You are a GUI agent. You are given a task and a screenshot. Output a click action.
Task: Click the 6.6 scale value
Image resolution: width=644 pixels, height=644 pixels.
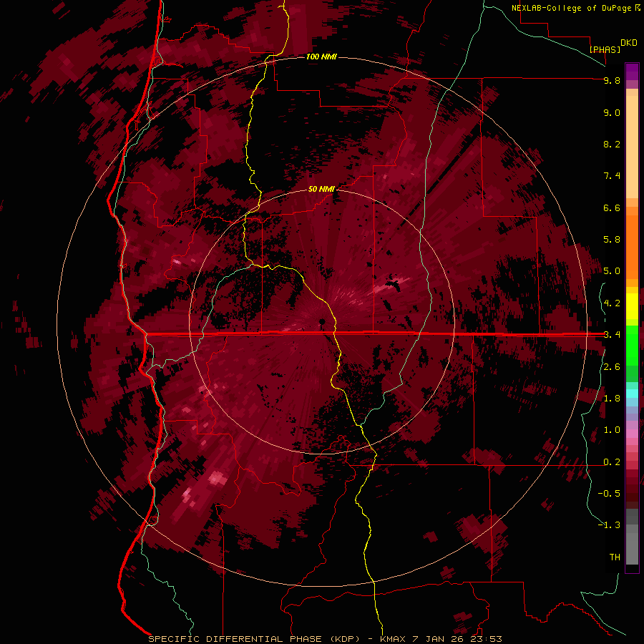tap(612, 208)
